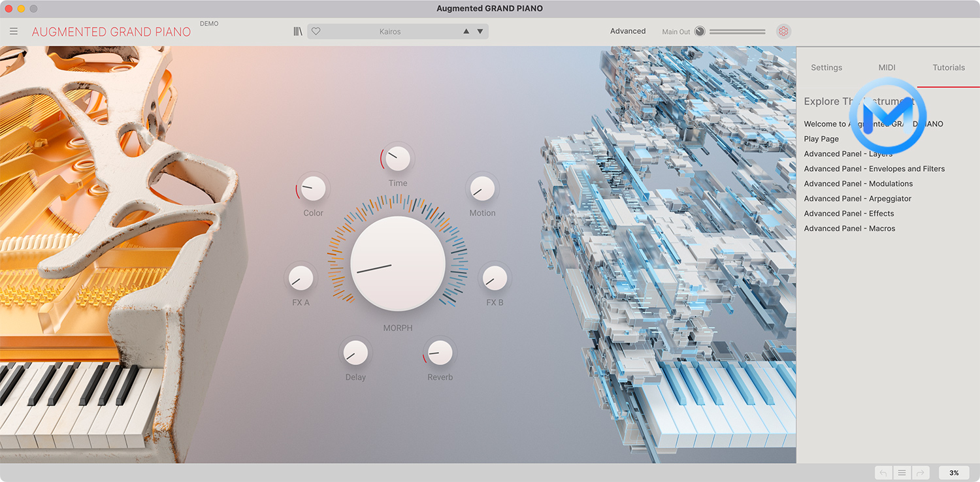The image size is (980, 482).
Task: Open the Kairos preset name field
Action: [x=392, y=31]
